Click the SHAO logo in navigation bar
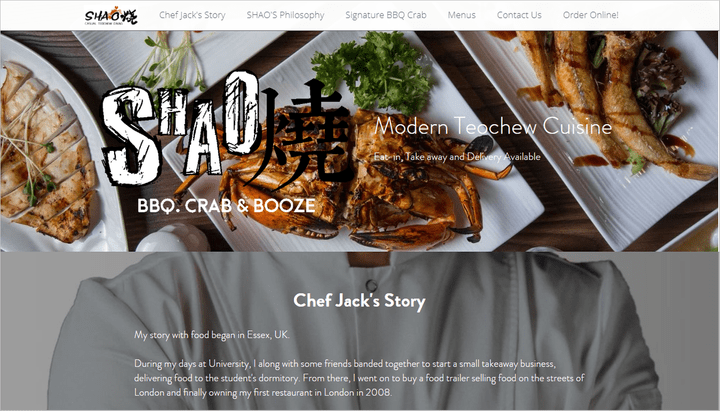Screen dimensions: 720x411 tap(111, 15)
